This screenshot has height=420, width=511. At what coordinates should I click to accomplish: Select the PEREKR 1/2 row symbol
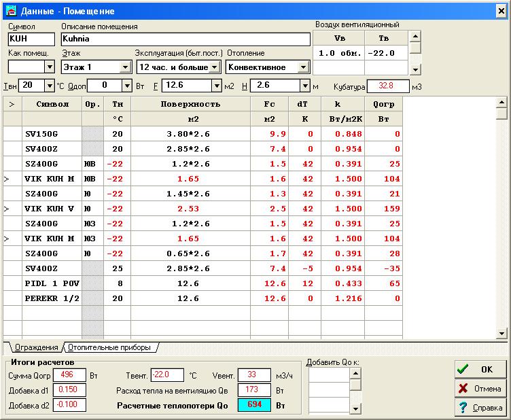click(52, 298)
